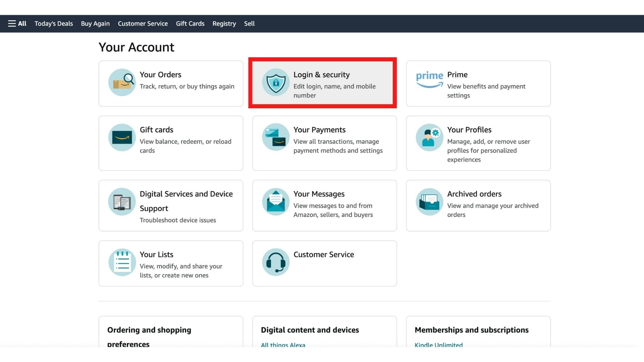Image resolution: width=644 pixels, height=362 pixels.
Task: Click 'Digital content and devices' heading
Action: coord(310,330)
